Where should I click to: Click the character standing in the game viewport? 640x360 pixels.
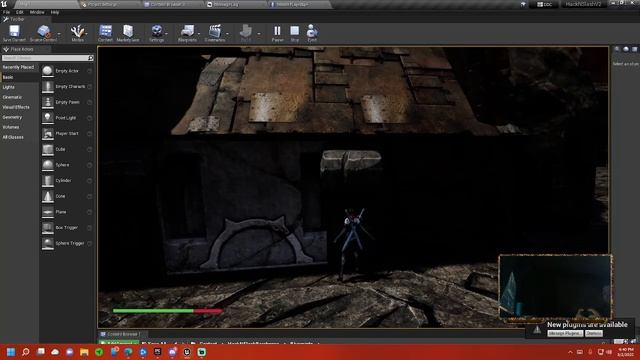click(353, 243)
